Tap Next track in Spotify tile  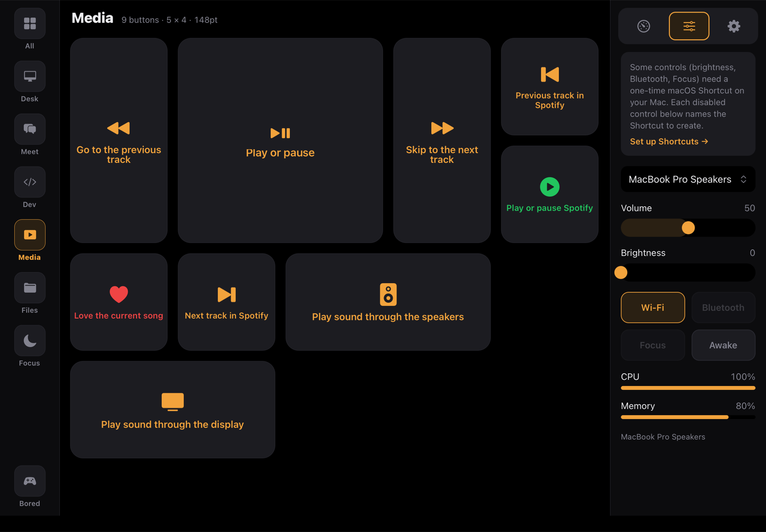(x=226, y=302)
